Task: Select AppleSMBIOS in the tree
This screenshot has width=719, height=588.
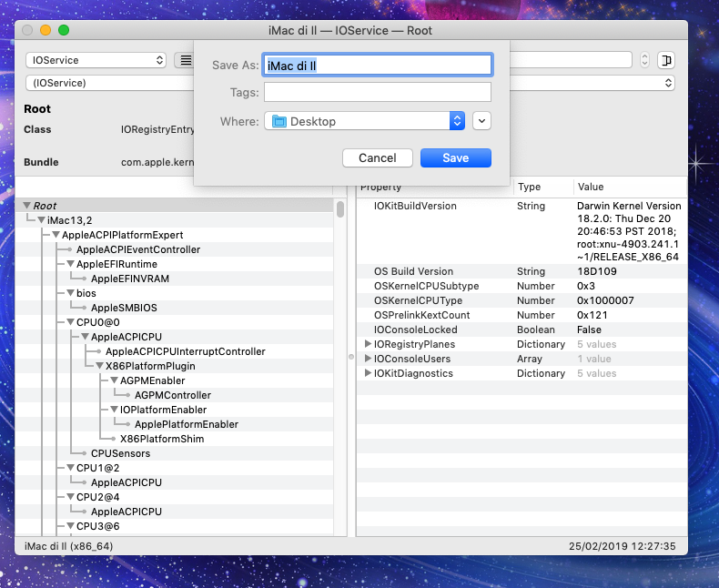Action: point(124,308)
